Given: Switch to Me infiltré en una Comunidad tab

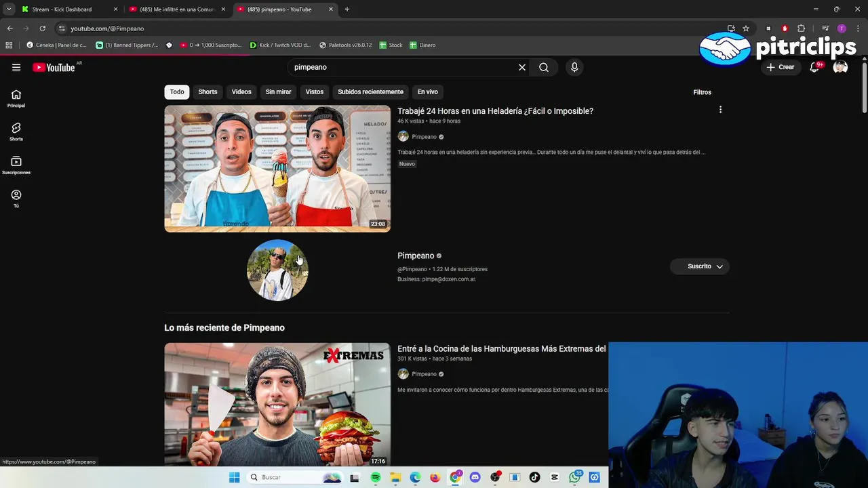Looking at the screenshot, I should [178, 9].
